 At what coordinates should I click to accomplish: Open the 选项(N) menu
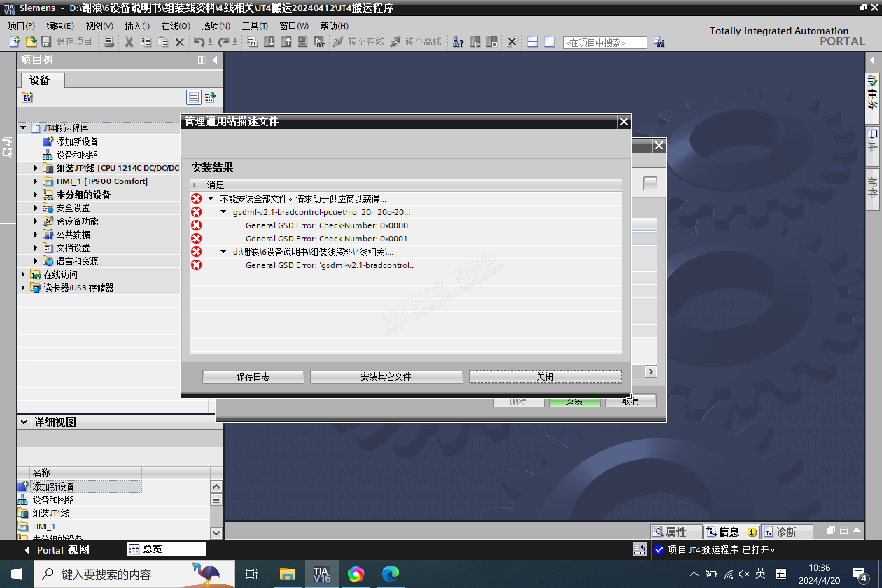point(216,26)
